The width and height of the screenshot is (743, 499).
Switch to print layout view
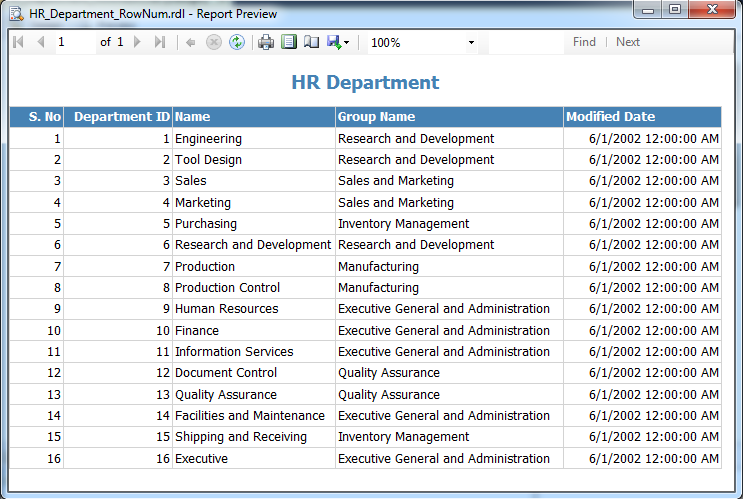tap(289, 42)
